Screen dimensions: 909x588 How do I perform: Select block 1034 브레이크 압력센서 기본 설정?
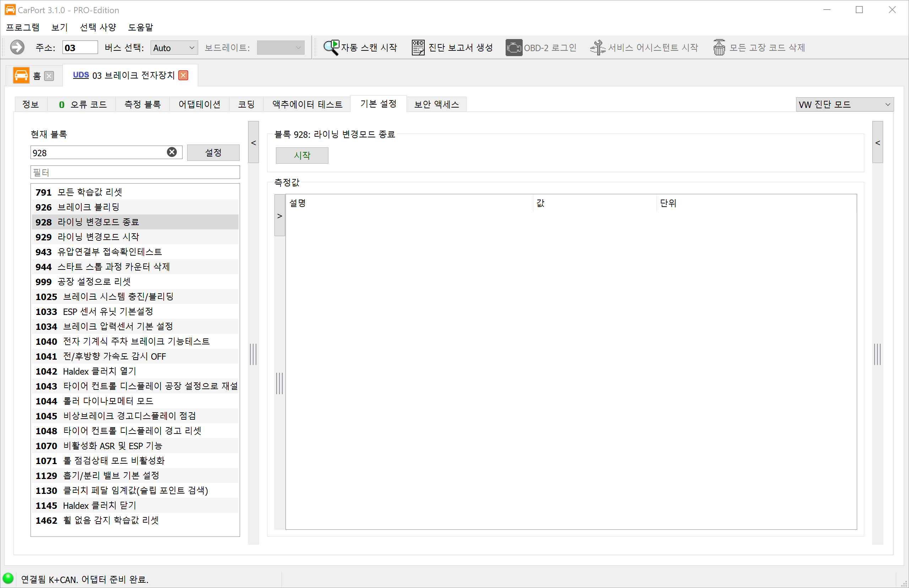click(x=135, y=326)
